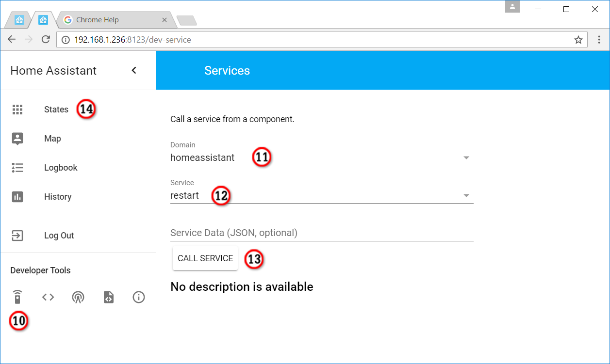Click the address bar URL 192.168.1.236:8123/dev-service
This screenshot has width=610, height=364.
[x=132, y=40]
